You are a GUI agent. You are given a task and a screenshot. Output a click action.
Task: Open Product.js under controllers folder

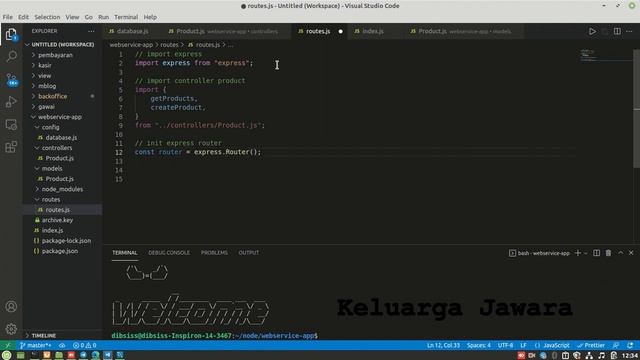pos(62,158)
